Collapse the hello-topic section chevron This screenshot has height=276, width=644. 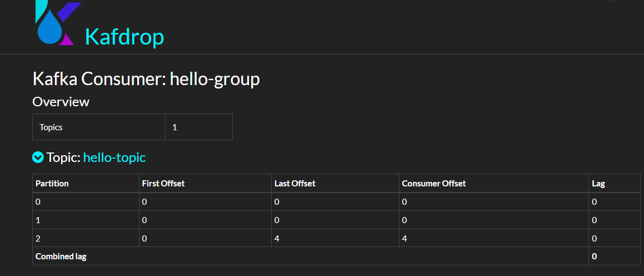38,157
